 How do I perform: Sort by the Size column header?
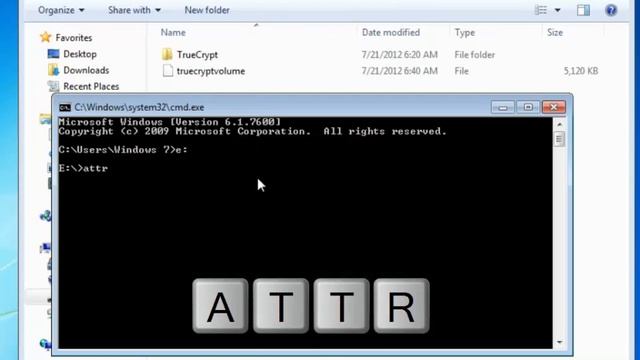[x=555, y=33]
